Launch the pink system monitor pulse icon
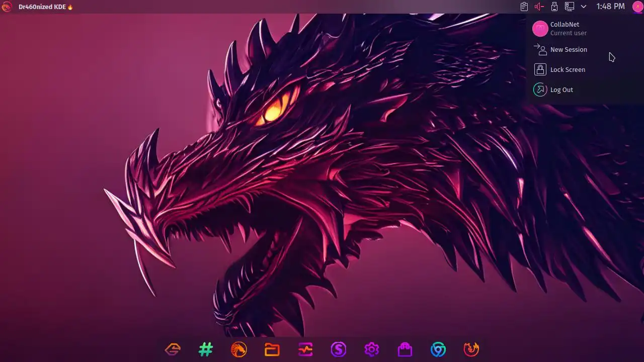 pyautogui.click(x=305, y=349)
